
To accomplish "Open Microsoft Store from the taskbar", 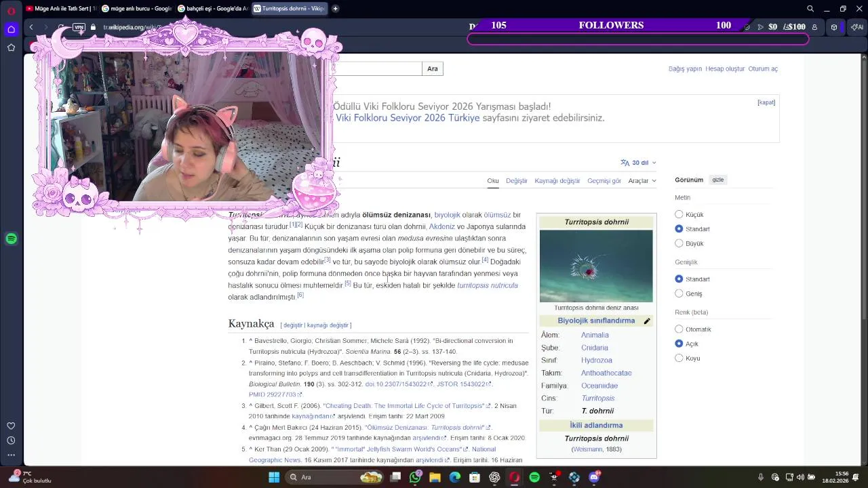I will (x=475, y=477).
